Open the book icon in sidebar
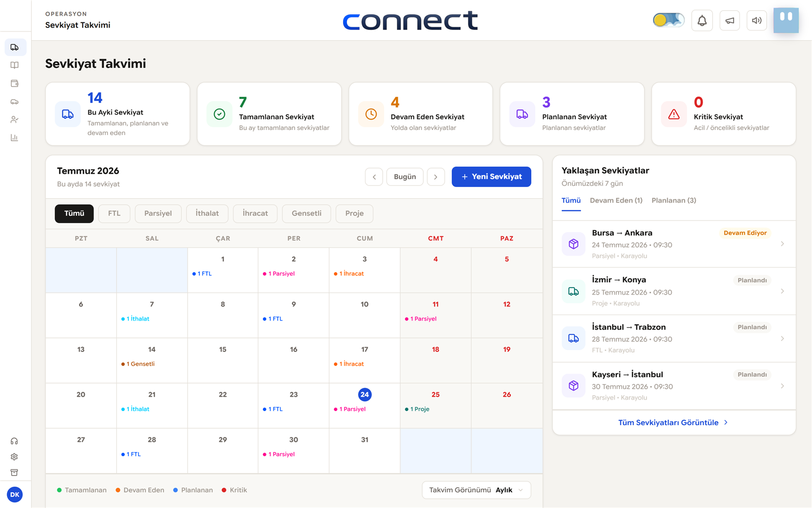 click(15, 66)
